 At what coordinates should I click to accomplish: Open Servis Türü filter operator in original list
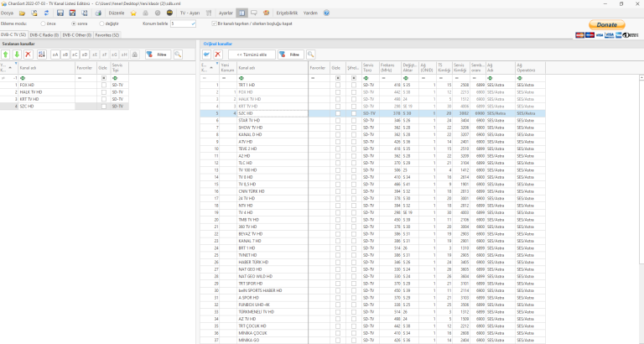click(x=366, y=78)
